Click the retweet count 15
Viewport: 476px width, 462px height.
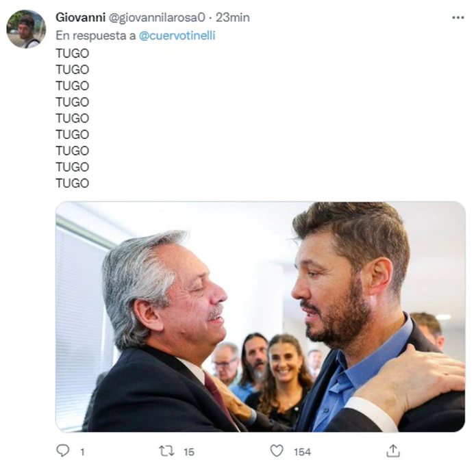coord(189,452)
